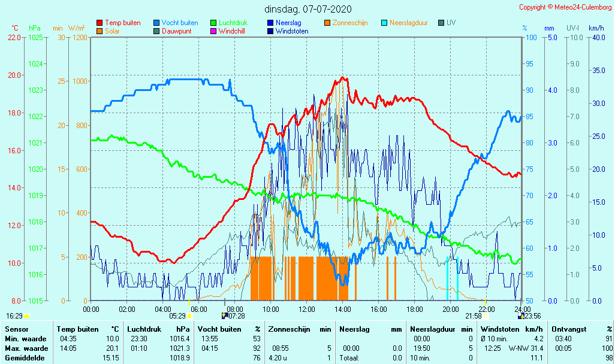
Task: Click the moon icon next to 23:56
Action: tap(521, 316)
